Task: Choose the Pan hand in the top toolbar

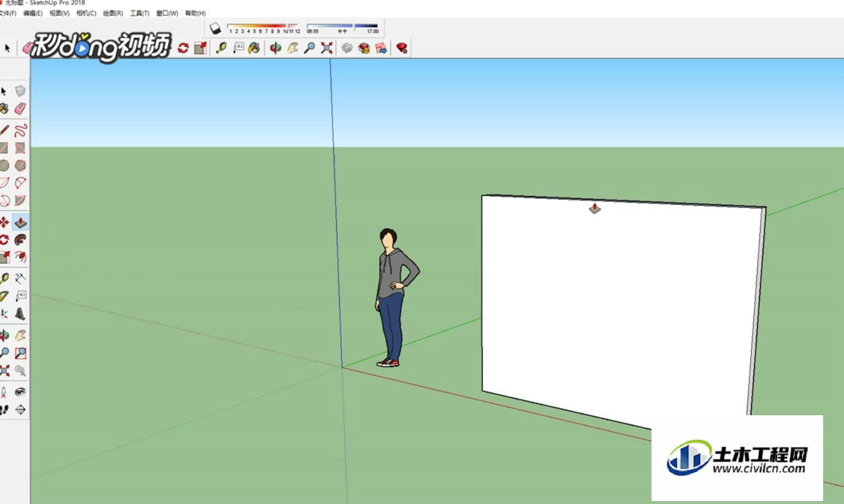Action: tap(292, 48)
